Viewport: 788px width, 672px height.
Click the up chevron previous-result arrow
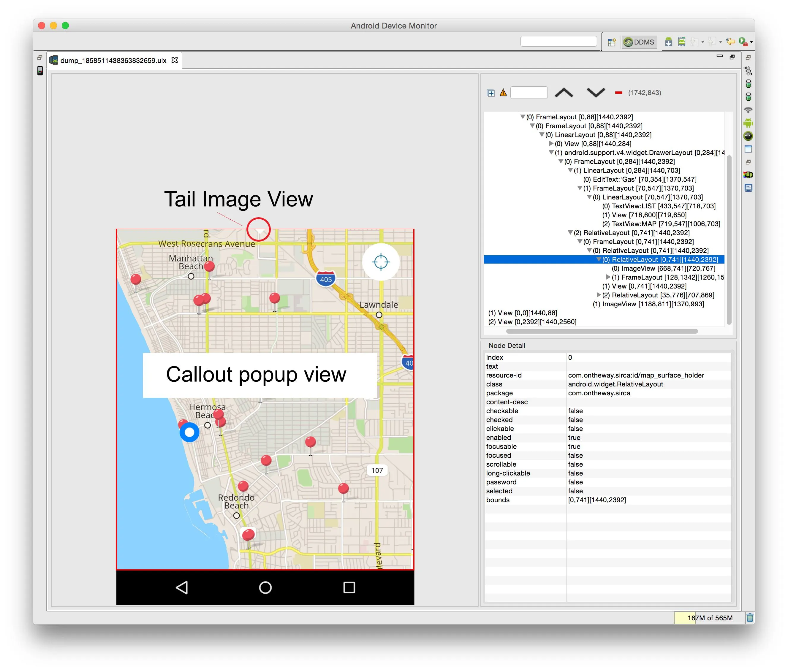pyautogui.click(x=564, y=93)
